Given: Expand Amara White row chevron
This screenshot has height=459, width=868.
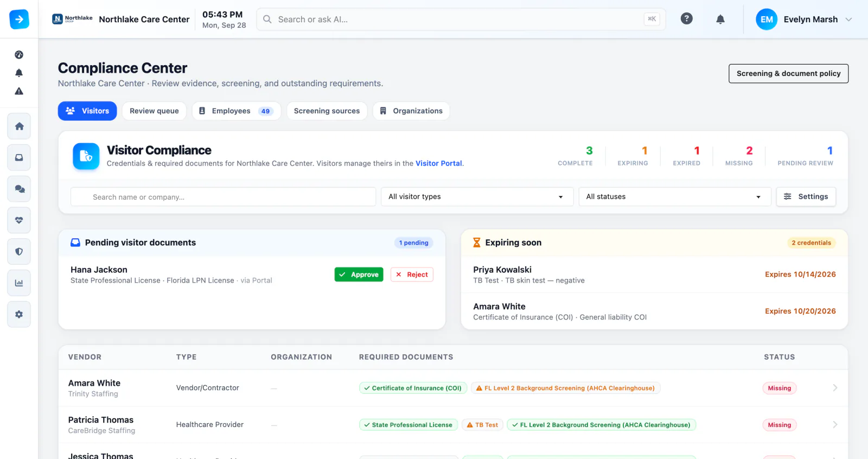Looking at the screenshot, I should [x=835, y=388].
